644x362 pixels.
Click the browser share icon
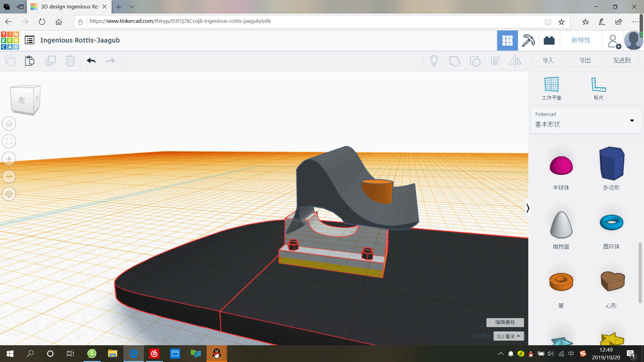coord(619,22)
